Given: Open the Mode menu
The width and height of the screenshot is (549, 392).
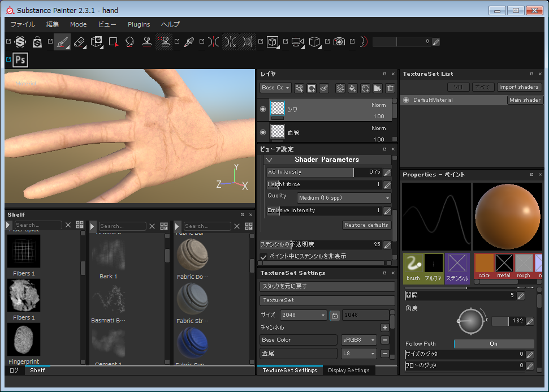Looking at the screenshot, I should point(79,24).
